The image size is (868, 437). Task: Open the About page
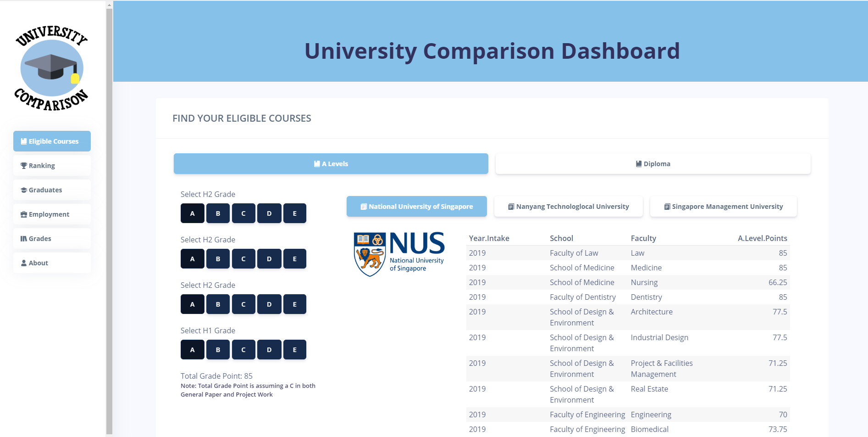coord(52,263)
